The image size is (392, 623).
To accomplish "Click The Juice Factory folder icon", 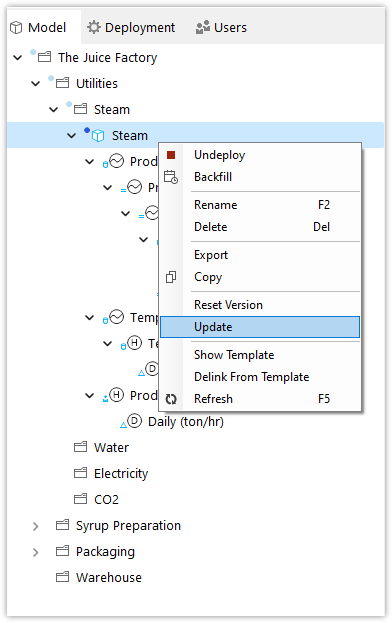I will point(44,57).
